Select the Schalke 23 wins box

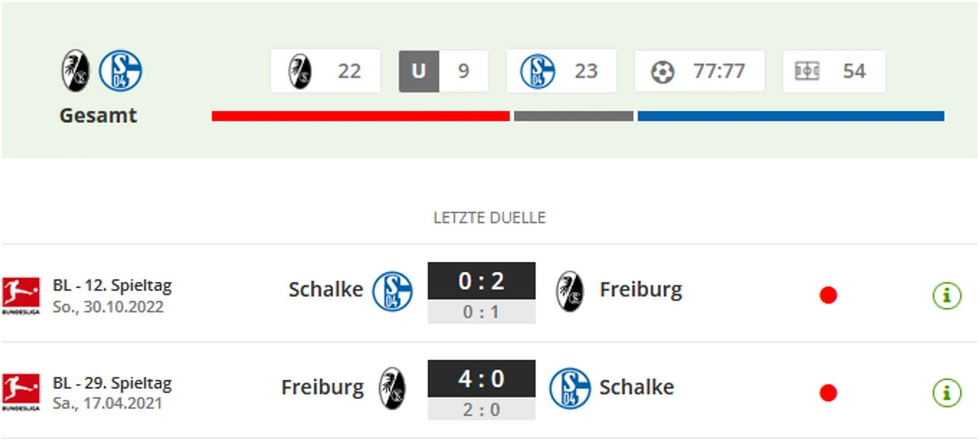tap(561, 71)
